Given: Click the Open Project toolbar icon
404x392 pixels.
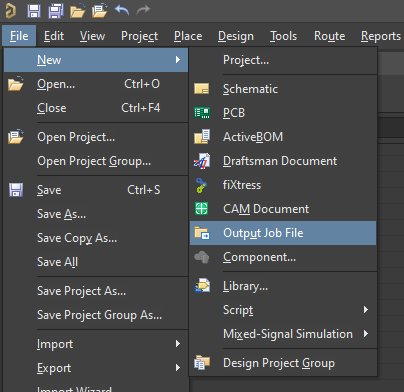Looking at the screenshot, I should click(100, 11).
